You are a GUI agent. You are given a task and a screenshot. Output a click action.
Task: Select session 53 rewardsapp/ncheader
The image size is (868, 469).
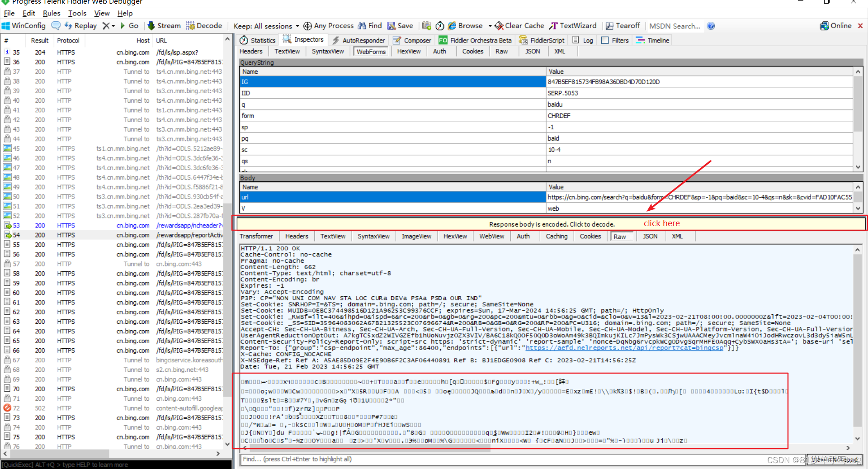click(x=113, y=225)
